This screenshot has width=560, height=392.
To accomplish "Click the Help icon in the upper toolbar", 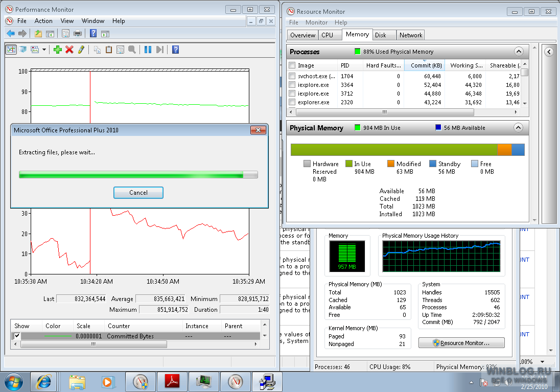I will [93, 34].
